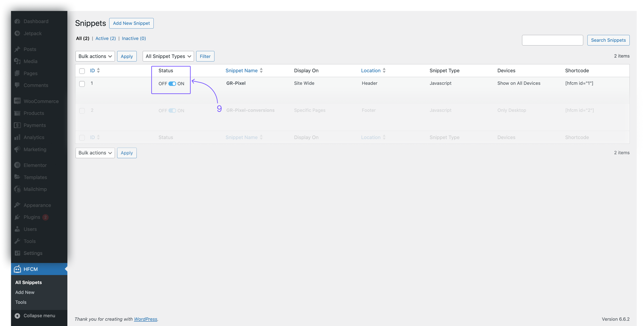Expand the All Snippet Types dropdown
Viewport: 644px width, 326px height.
(168, 56)
